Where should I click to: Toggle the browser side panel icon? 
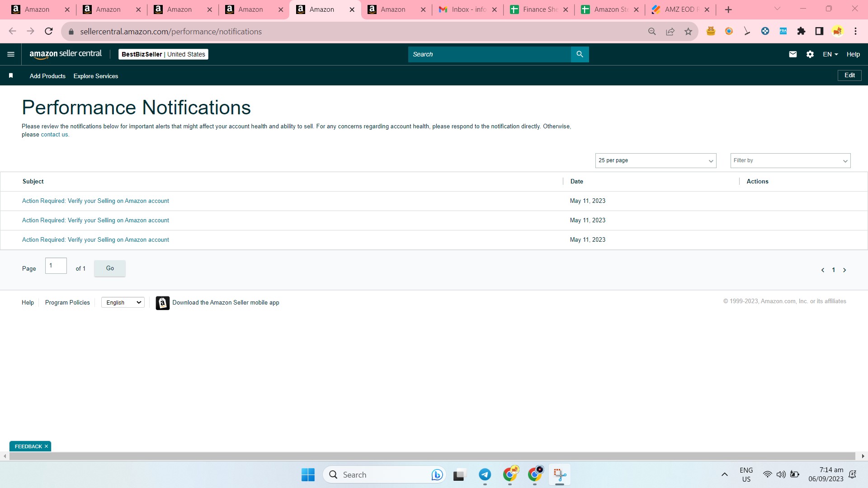tap(819, 31)
